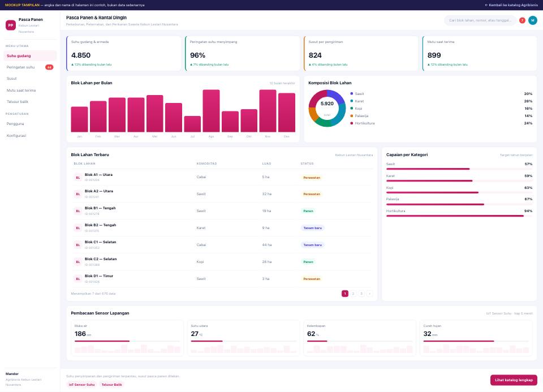Follow Kembali ke katalog Agribisnis link
This screenshot has width=543, height=392.
[x=511, y=5]
